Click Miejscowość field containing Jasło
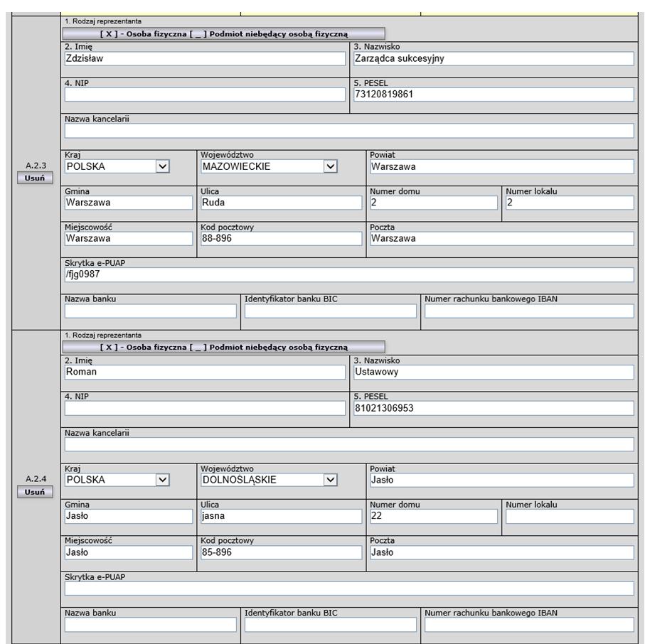Image resolution: width=645 pixels, height=644 pixels. [x=129, y=552]
